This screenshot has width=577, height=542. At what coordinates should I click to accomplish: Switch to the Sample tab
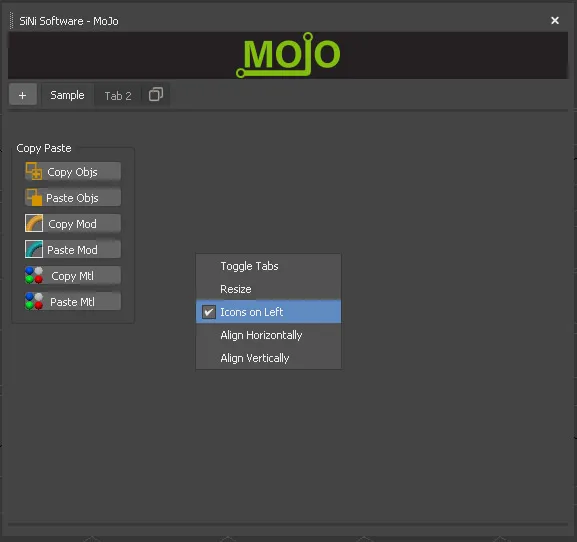[67, 95]
